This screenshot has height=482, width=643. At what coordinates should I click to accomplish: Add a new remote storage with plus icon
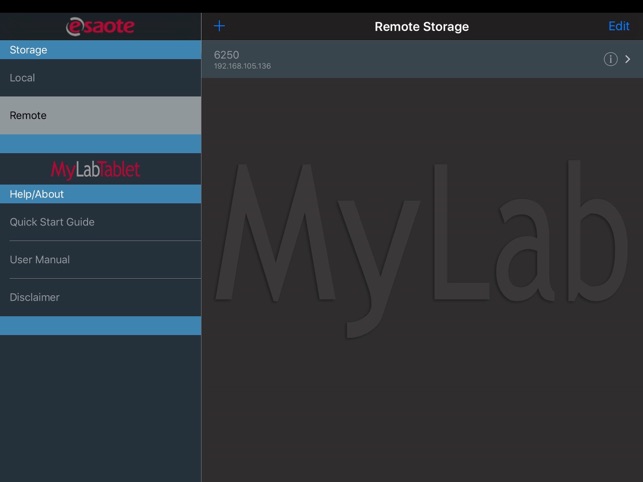219,26
